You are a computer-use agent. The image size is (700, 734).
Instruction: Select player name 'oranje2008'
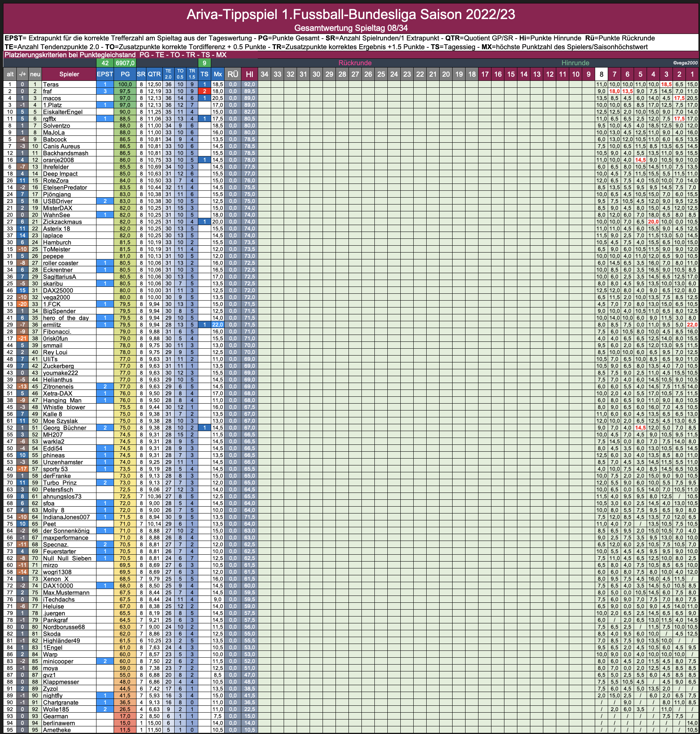click(x=58, y=160)
